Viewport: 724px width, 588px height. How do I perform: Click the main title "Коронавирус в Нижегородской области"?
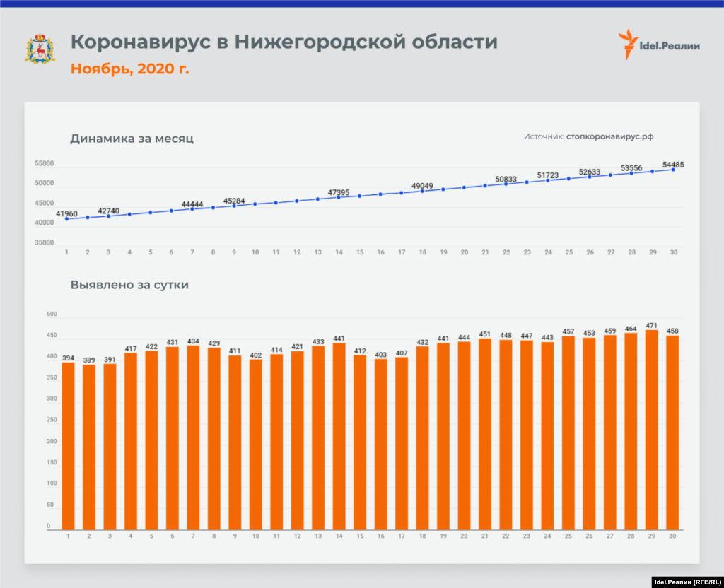[284, 42]
